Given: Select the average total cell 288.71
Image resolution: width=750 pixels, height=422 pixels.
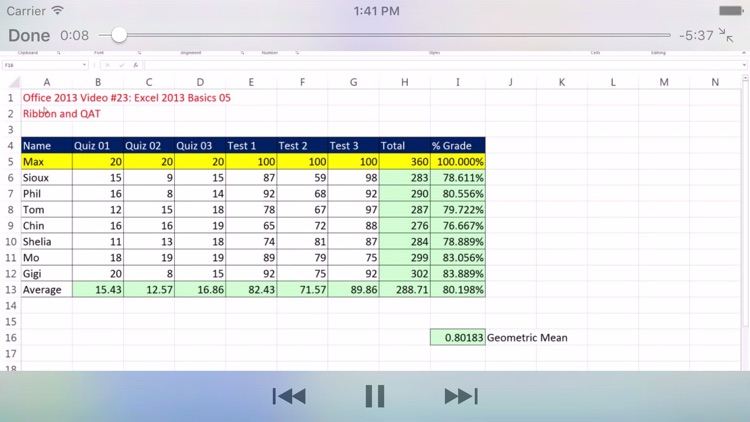Looking at the screenshot, I should click(x=405, y=289).
